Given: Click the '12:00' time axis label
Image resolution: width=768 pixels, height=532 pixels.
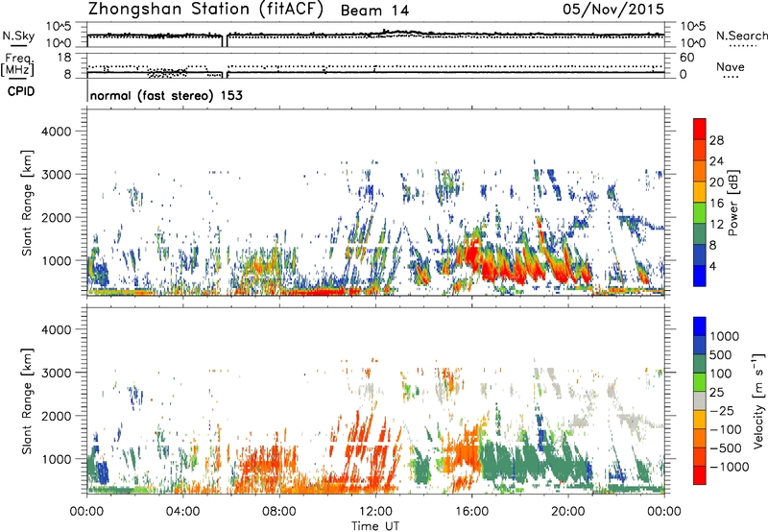Looking at the screenshot, I should (x=375, y=512).
